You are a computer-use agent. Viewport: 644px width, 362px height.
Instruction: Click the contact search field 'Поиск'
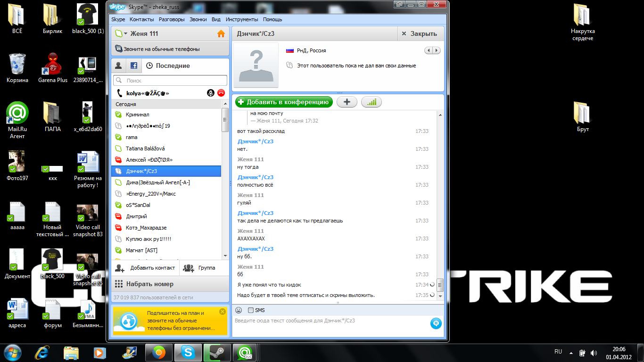pos(170,81)
